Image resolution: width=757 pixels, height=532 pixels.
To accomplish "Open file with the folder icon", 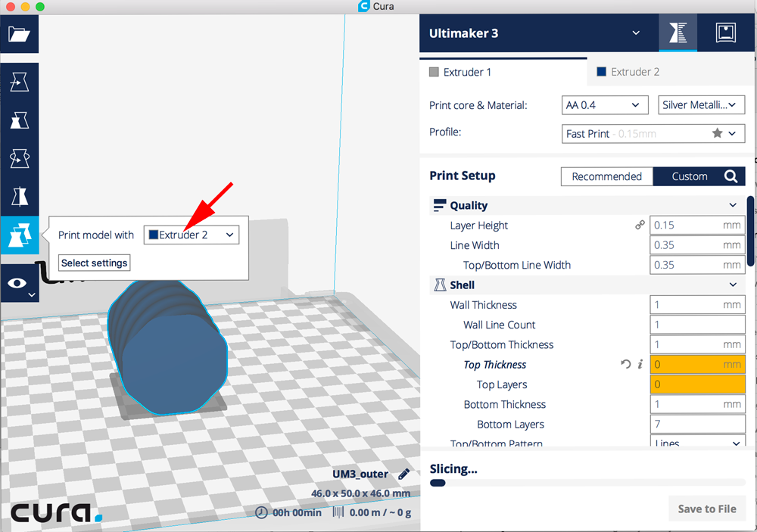I will point(20,34).
